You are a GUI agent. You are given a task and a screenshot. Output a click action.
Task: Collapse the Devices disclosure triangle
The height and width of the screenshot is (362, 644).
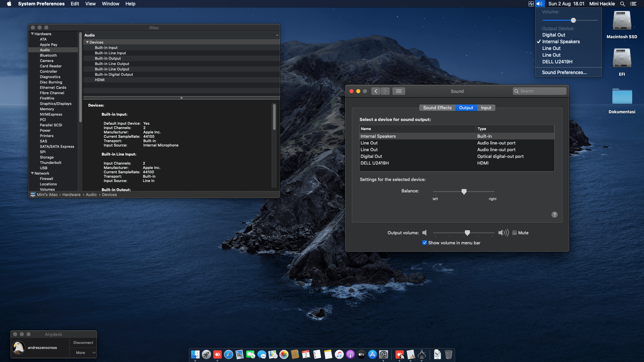pyautogui.click(x=87, y=42)
